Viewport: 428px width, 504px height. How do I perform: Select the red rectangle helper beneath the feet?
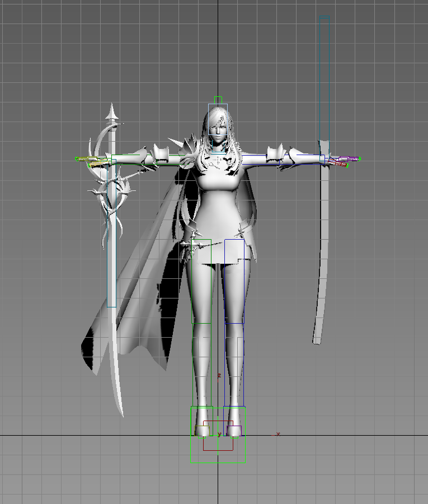tap(218, 450)
